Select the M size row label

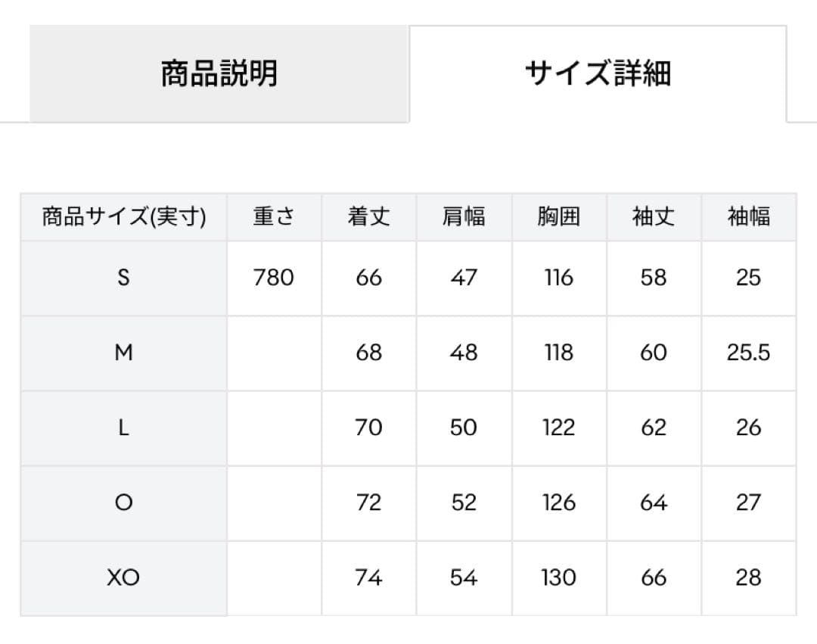coord(124,353)
